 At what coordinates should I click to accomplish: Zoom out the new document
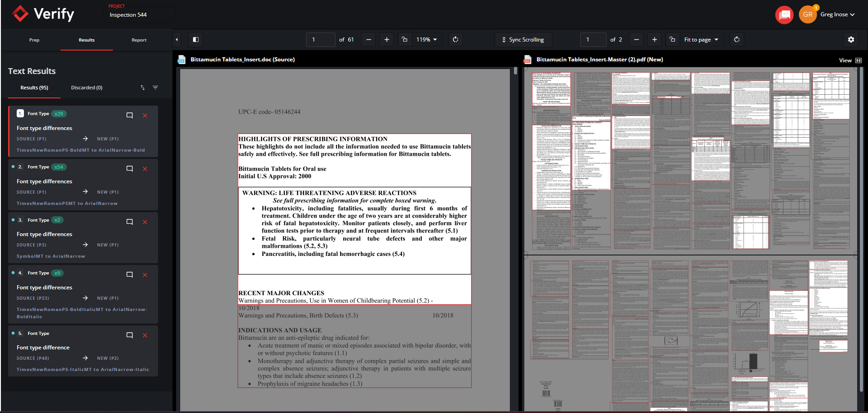pyautogui.click(x=636, y=40)
